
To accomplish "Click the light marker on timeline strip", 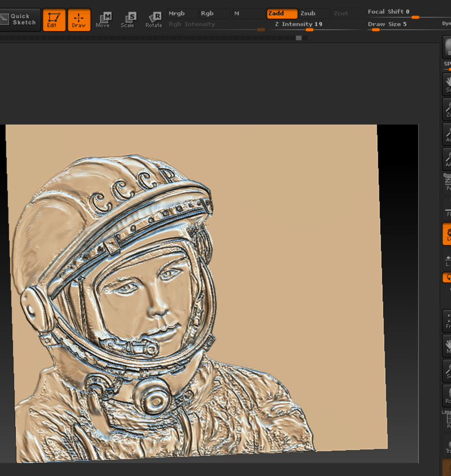I will 299,38.
